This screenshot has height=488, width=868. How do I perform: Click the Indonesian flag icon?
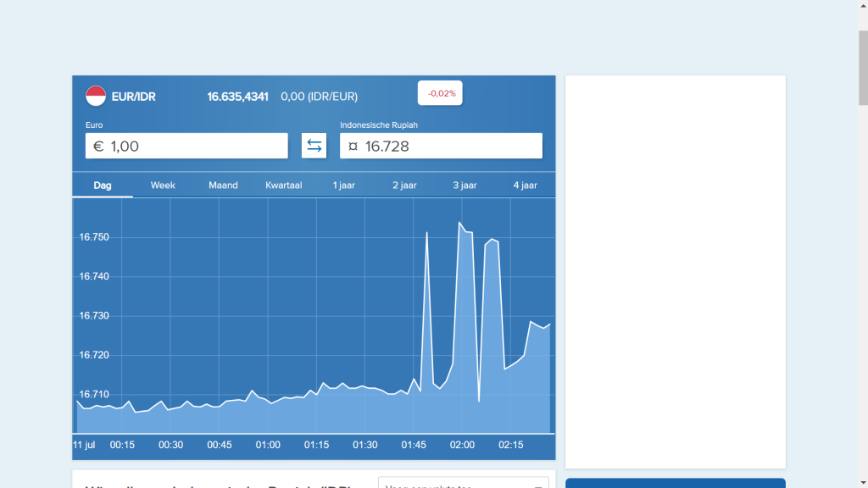(x=96, y=97)
